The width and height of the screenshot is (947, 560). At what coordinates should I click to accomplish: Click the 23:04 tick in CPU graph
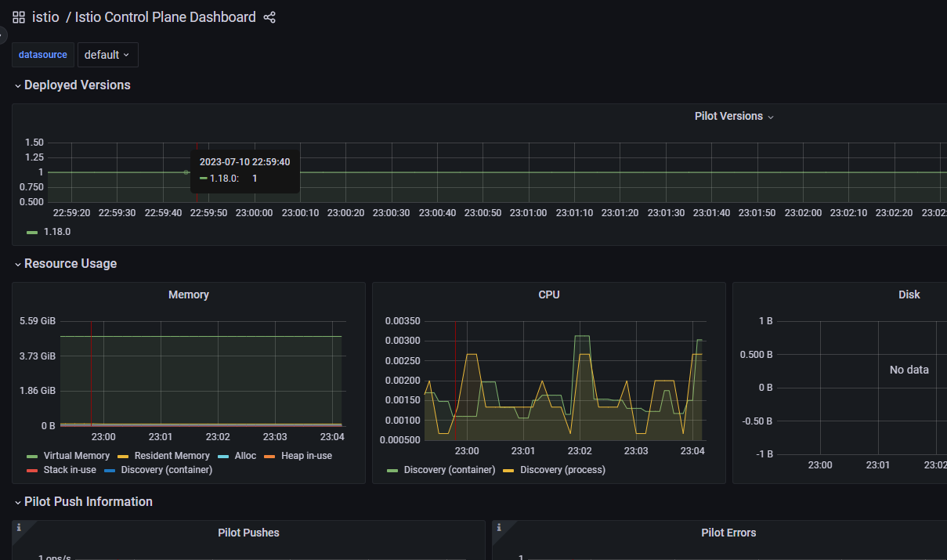point(692,451)
